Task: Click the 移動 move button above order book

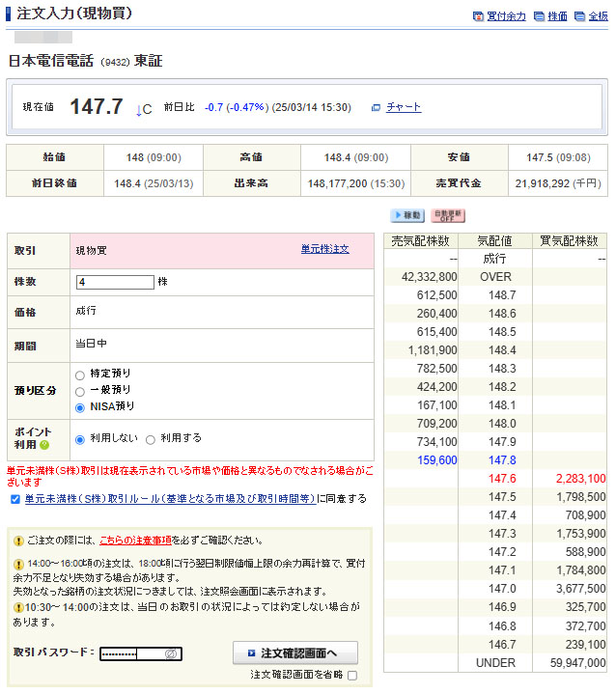Action: click(x=407, y=215)
